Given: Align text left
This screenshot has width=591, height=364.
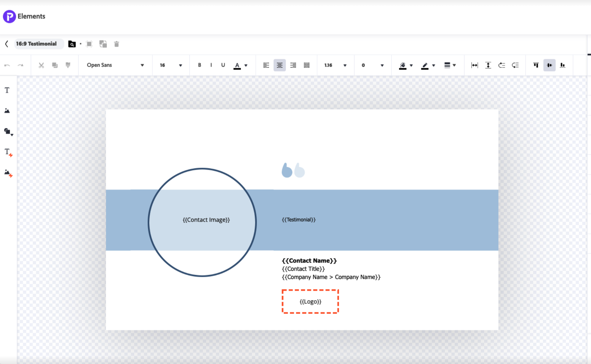Looking at the screenshot, I should point(266,65).
